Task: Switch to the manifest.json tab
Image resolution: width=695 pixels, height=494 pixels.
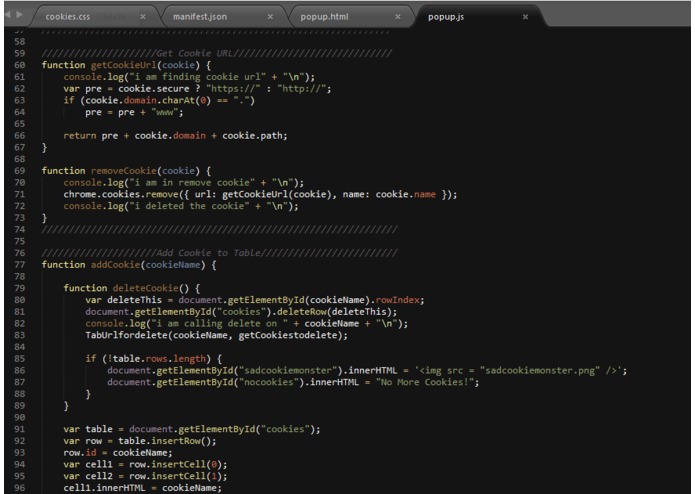Action: 200,17
